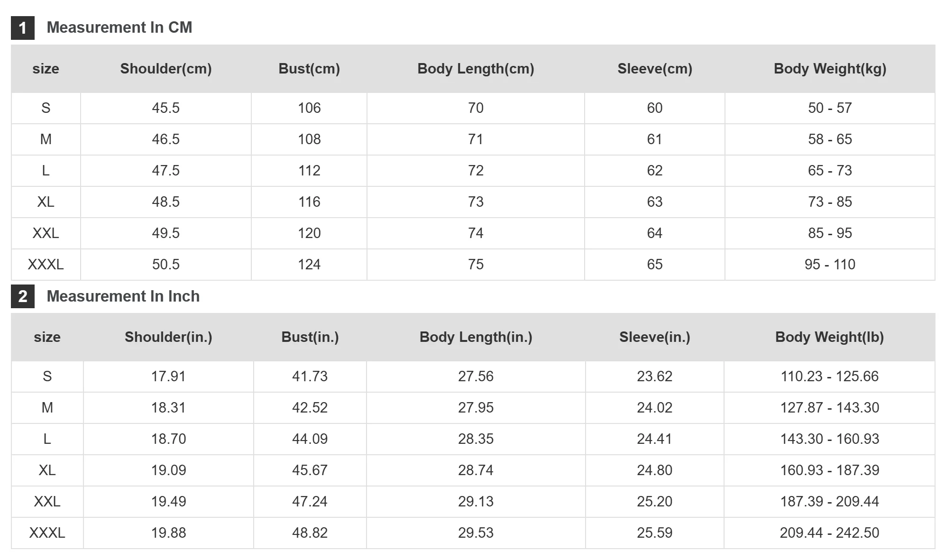Image resolution: width=945 pixels, height=560 pixels.
Task: Select the 58 - 65 body weight cell
Action: (x=830, y=139)
